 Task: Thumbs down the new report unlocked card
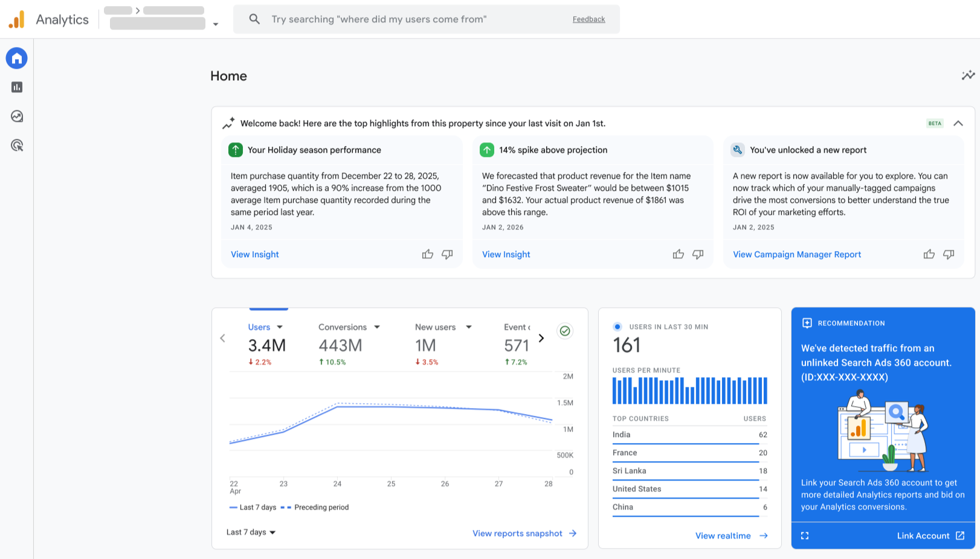pos(949,255)
